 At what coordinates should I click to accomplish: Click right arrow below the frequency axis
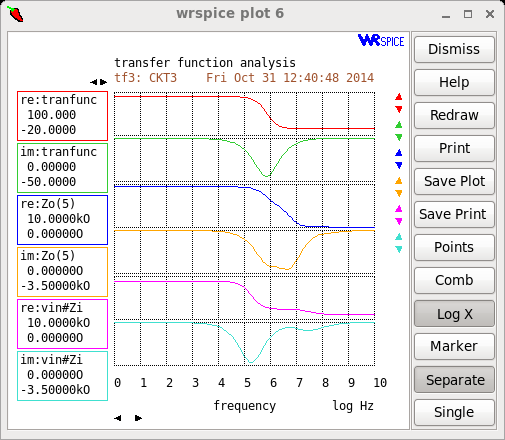[138, 418]
